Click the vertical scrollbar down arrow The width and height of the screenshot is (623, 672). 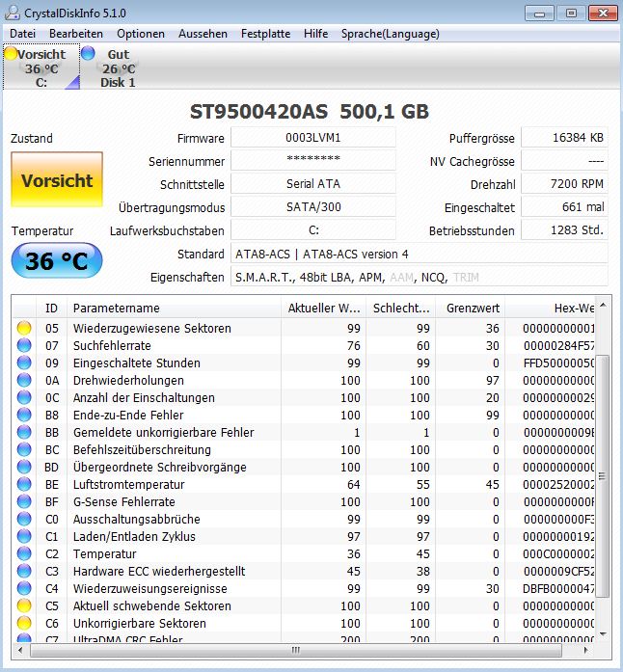pyautogui.click(x=603, y=633)
